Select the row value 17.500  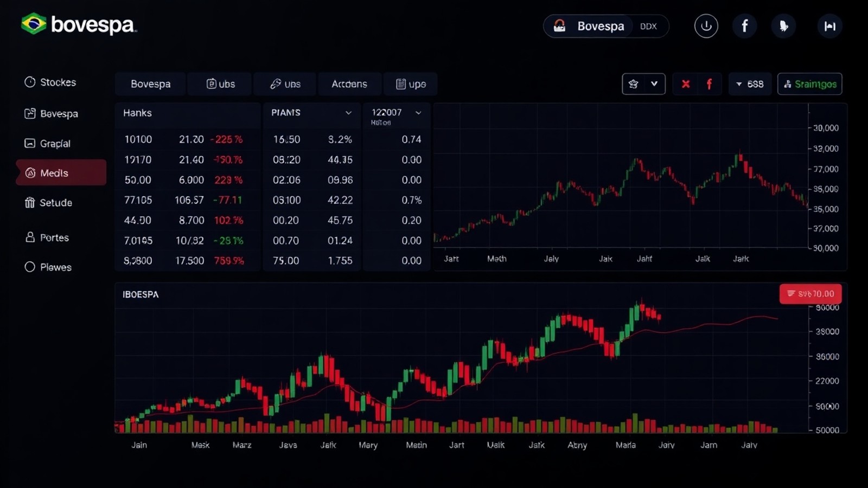(x=190, y=261)
